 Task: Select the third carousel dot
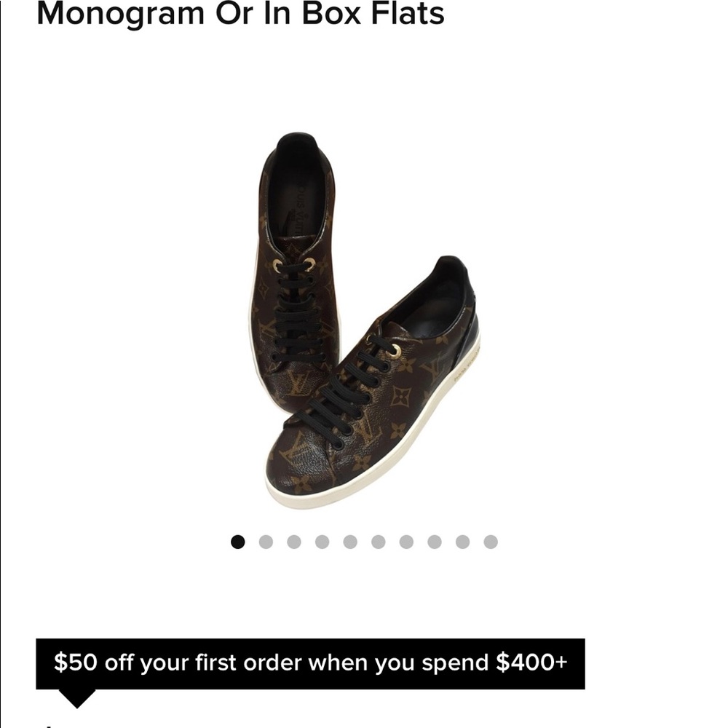tap(293, 540)
